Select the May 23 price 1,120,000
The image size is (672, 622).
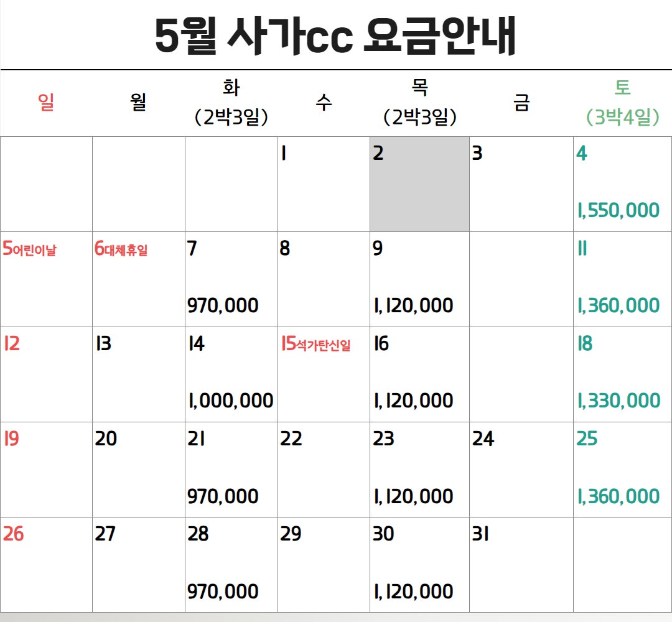[x=413, y=496]
